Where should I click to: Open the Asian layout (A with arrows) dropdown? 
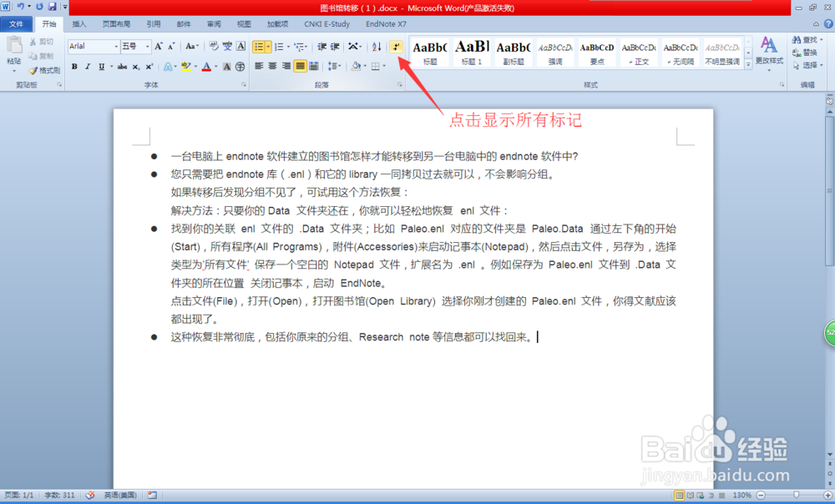tap(355, 47)
